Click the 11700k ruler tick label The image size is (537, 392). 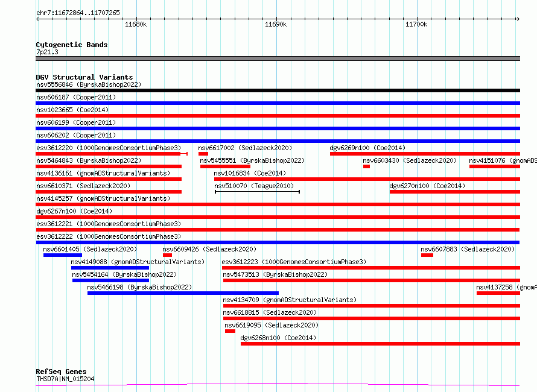(x=416, y=24)
